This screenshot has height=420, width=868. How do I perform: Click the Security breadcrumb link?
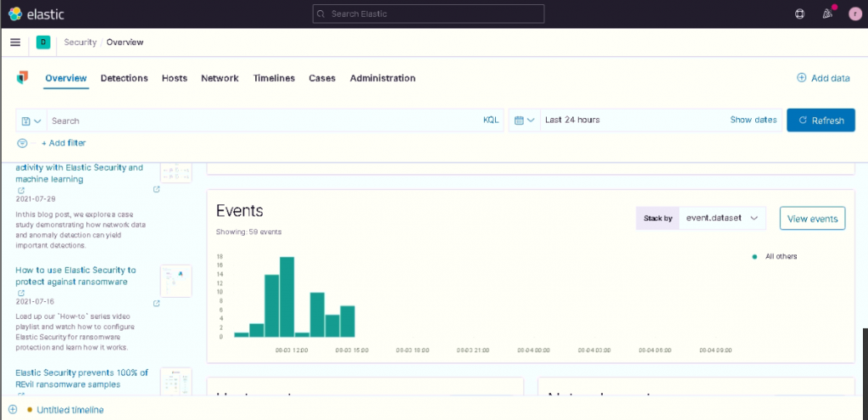point(81,42)
